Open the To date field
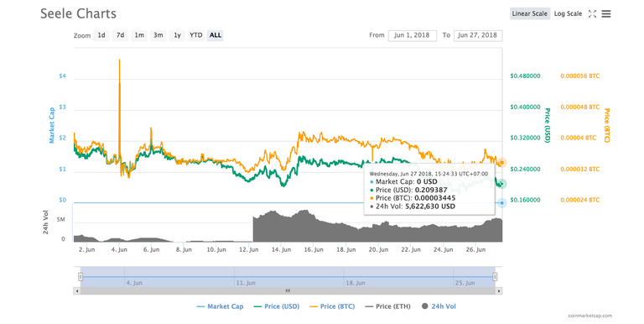This screenshot has height=324, width=644. point(478,35)
